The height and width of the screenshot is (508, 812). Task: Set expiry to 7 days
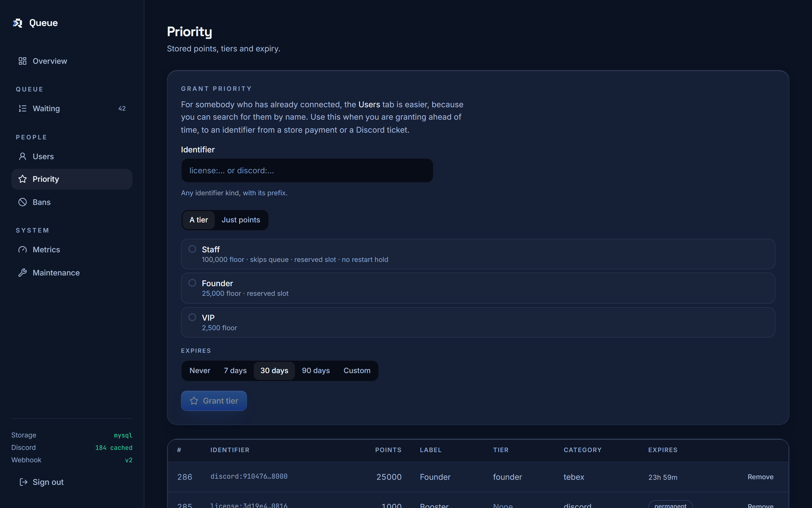click(235, 371)
